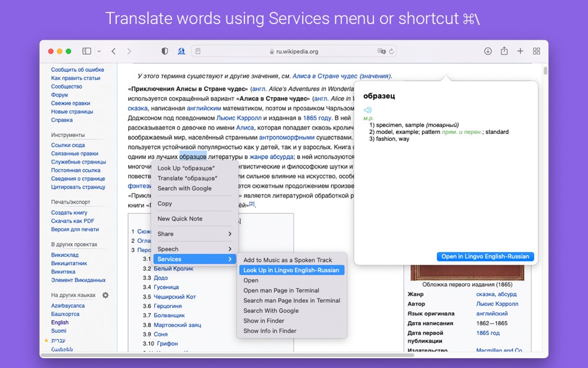This screenshot has width=588, height=368.
Task: Click Open in Lingvo English-Russian button
Action: (485, 256)
